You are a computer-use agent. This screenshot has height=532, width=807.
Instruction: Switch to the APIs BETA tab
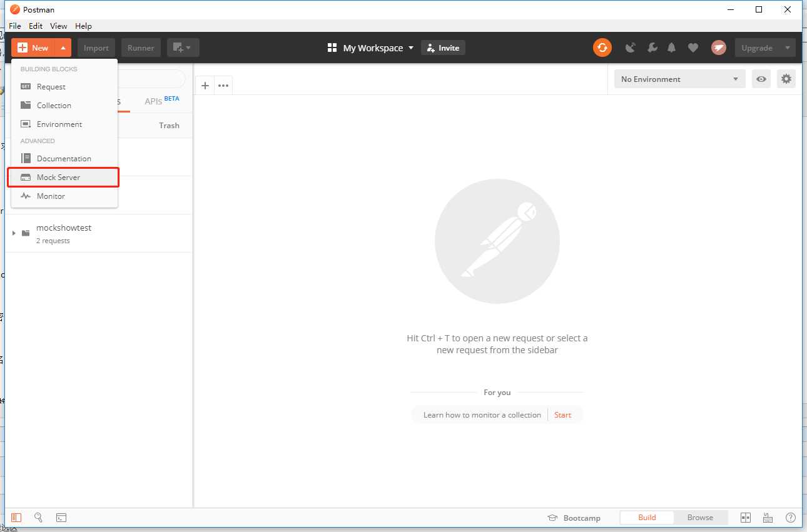[x=161, y=100]
